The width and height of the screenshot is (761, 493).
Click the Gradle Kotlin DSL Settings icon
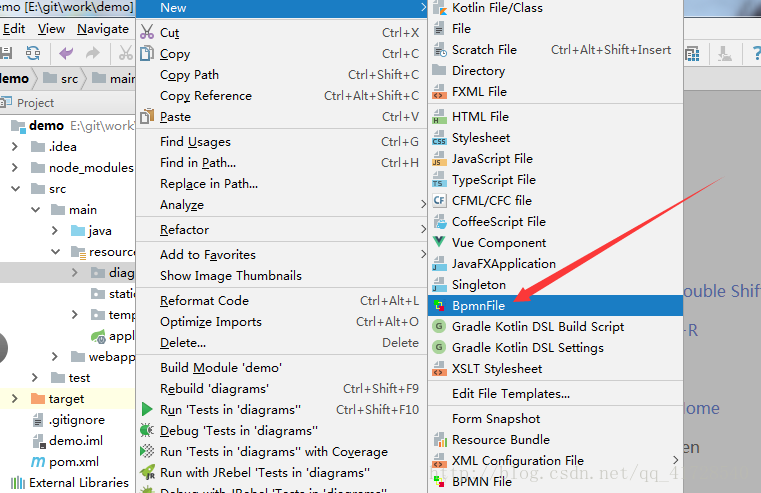pyautogui.click(x=439, y=347)
